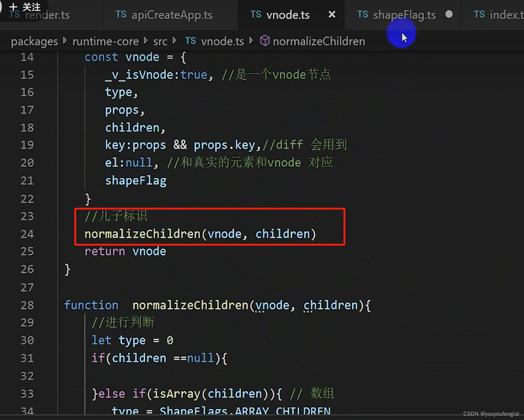Expand chevron after runtime-core breadcrumb

tap(146, 40)
